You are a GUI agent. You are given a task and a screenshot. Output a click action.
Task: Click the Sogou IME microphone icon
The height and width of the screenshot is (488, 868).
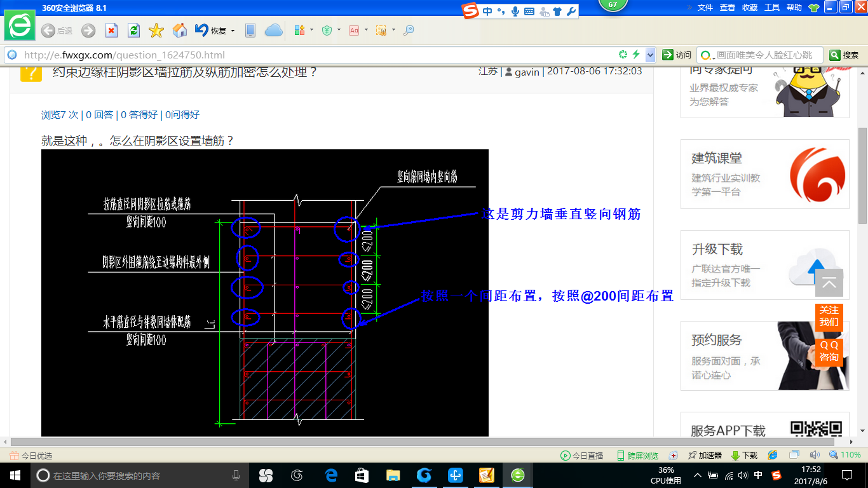tap(515, 11)
